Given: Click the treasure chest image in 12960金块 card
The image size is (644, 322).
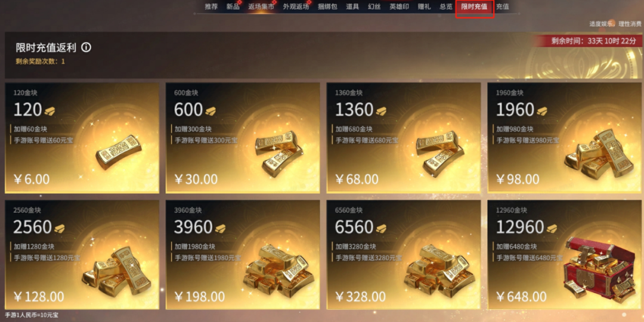Looking at the screenshot, I should (599, 269).
